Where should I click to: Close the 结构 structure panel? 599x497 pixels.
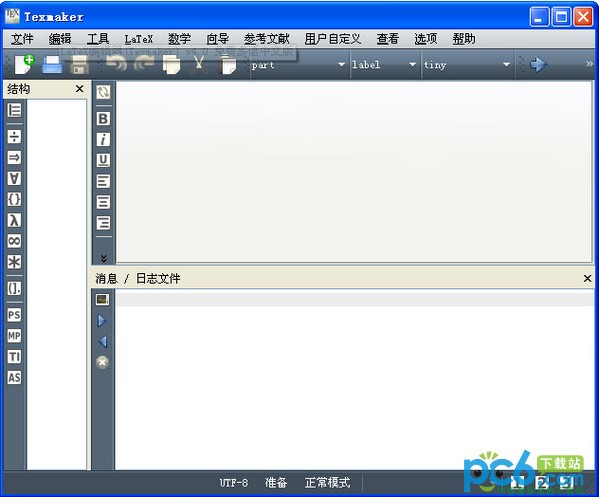click(79, 89)
